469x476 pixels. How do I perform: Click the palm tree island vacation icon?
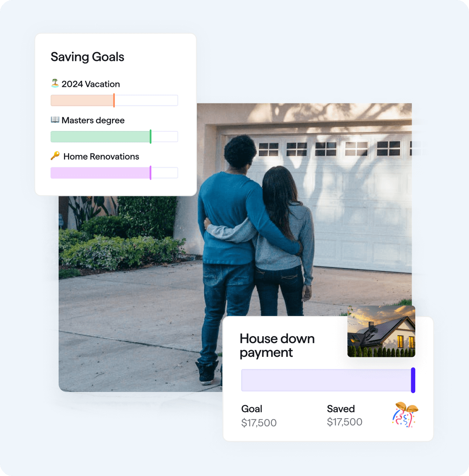(55, 83)
